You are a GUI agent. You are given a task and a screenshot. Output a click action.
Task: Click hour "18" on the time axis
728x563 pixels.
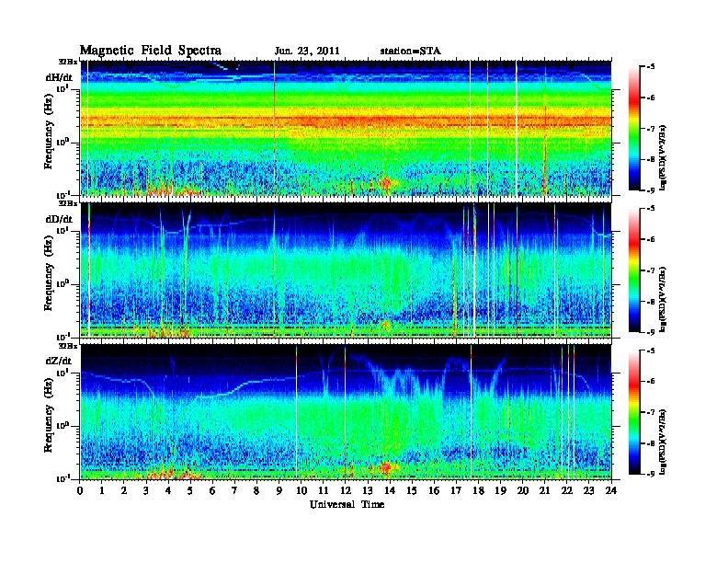tap(478, 490)
